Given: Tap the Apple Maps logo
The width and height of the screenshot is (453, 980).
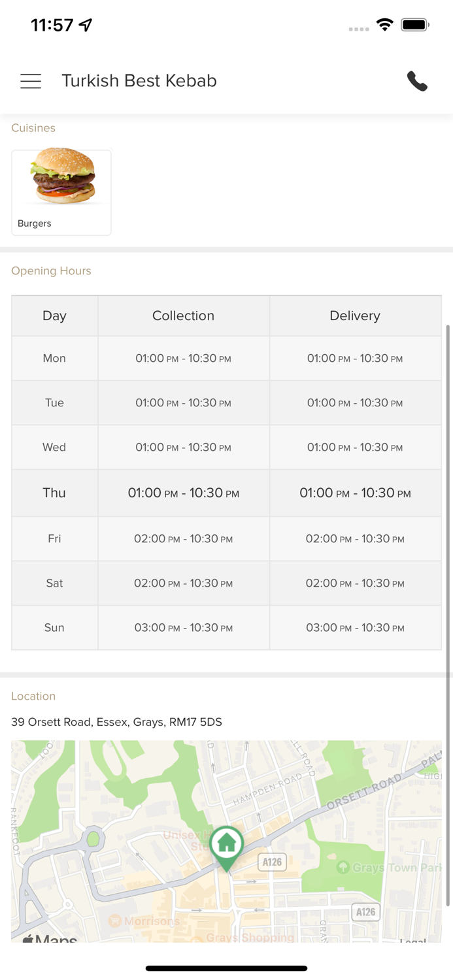Looking at the screenshot, I should (50, 939).
